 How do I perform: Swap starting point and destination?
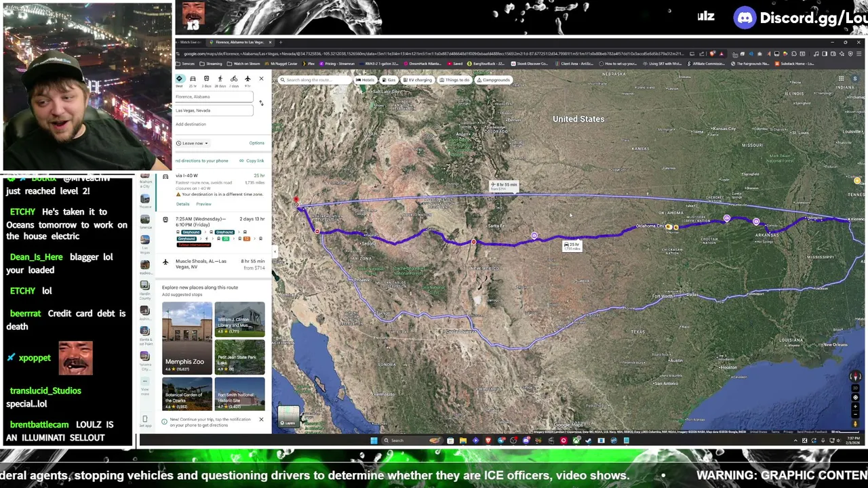(x=261, y=103)
